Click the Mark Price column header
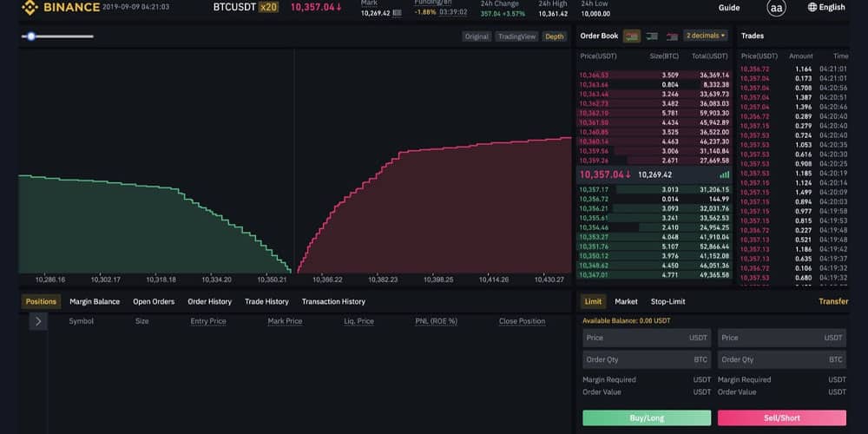This screenshot has height=434, width=868. coord(285,321)
